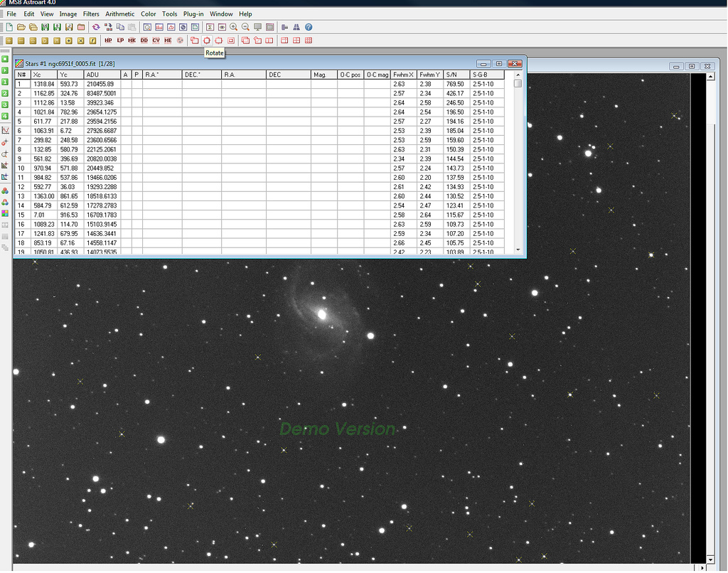Click the monitor display toolbar icon
Viewport: 728px width, 573px height.
[257, 28]
